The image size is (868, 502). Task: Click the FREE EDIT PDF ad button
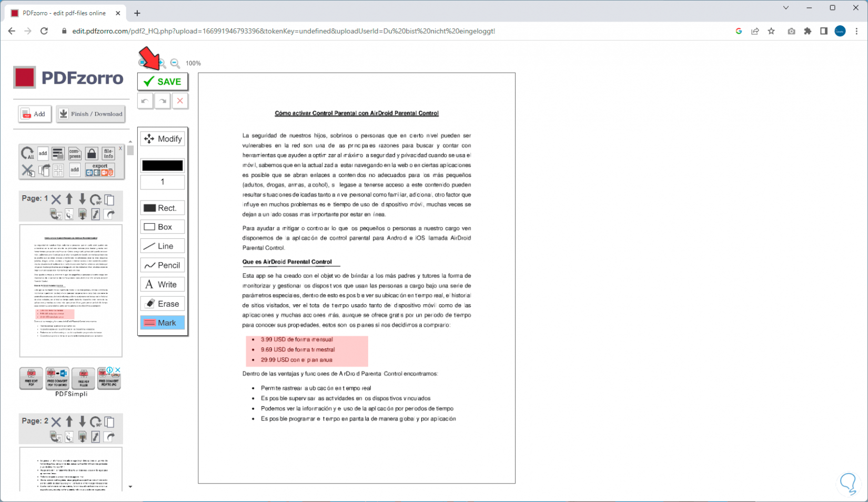(31, 378)
